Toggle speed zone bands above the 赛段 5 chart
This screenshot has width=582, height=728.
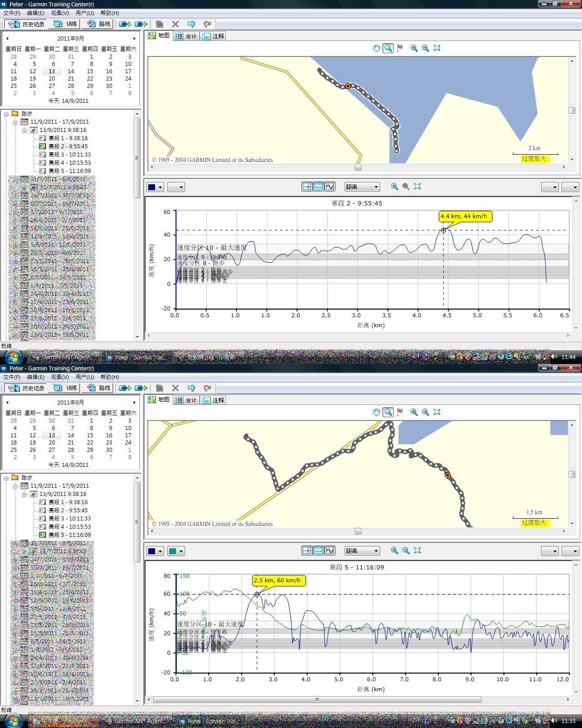point(318,551)
